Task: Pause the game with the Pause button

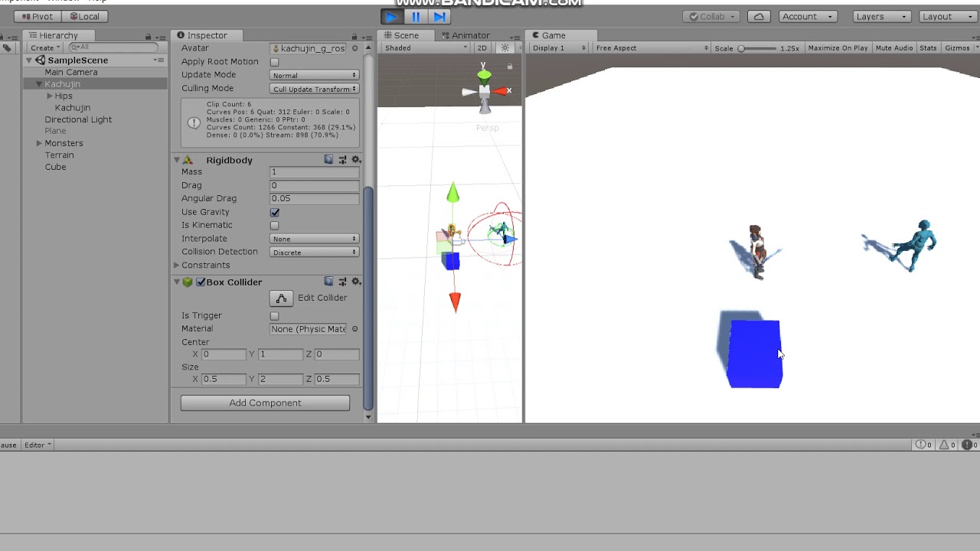Action: 416,16
